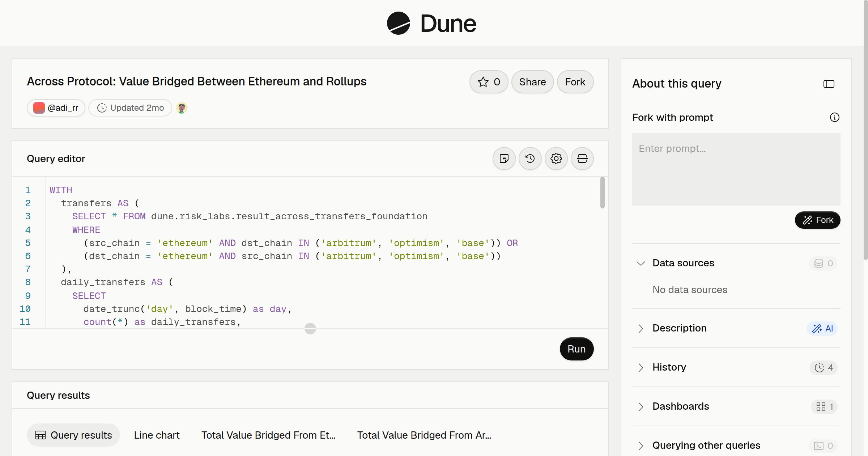Click the Data sources count badge
This screenshot has width=868, height=456.
[x=823, y=263]
